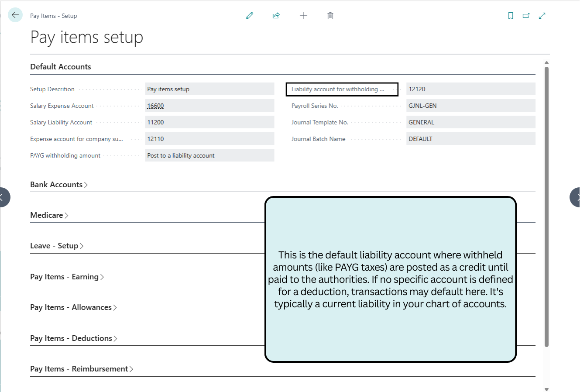Select the edit pencil icon
Image resolution: width=580 pixels, height=392 pixels.
coord(249,15)
